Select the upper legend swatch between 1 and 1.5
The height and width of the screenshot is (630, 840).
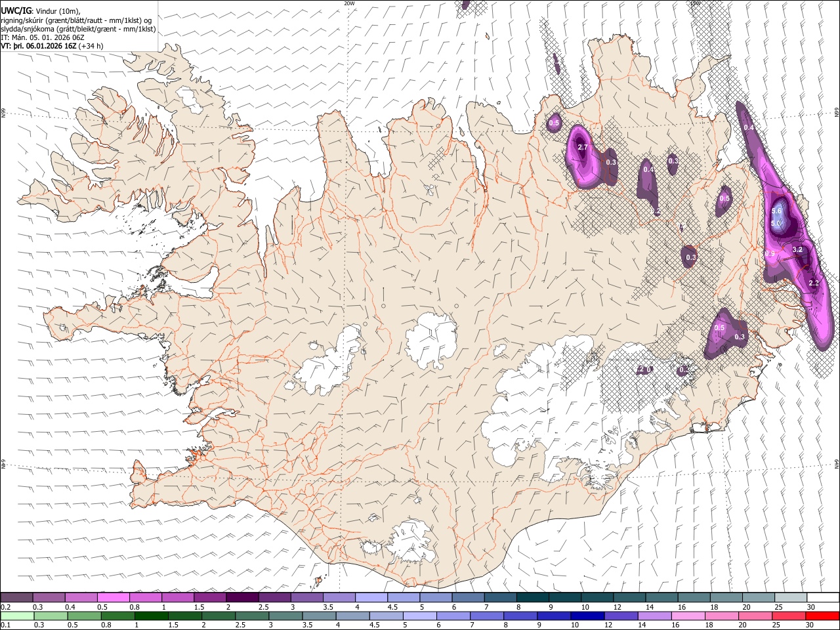pyautogui.click(x=177, y=597)
